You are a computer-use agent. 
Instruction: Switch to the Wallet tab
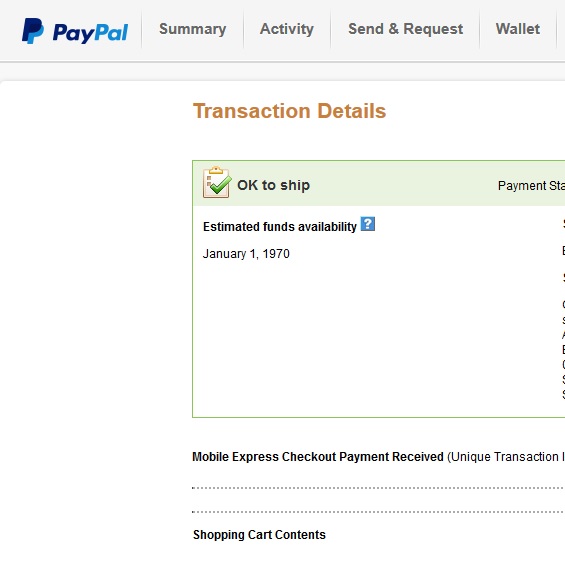click(518, 29)
